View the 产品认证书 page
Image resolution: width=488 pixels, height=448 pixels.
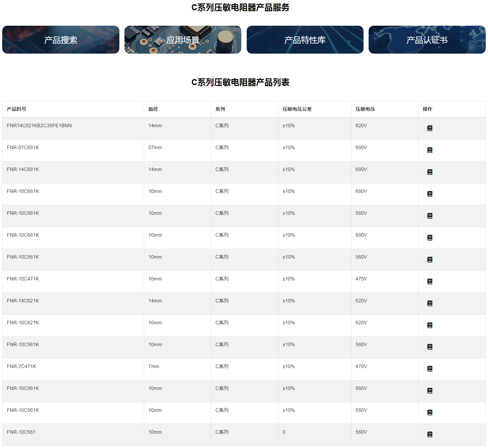click(x=427, y=40)
